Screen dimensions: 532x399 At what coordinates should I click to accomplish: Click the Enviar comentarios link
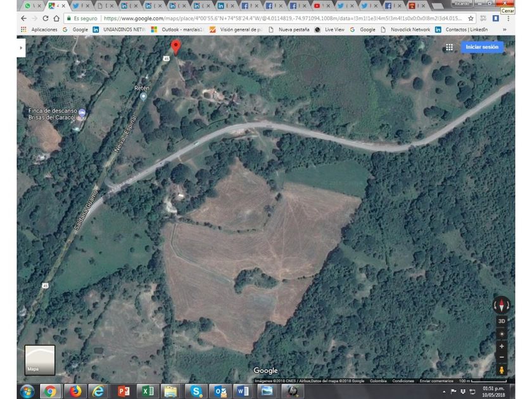tap(436, 381)
